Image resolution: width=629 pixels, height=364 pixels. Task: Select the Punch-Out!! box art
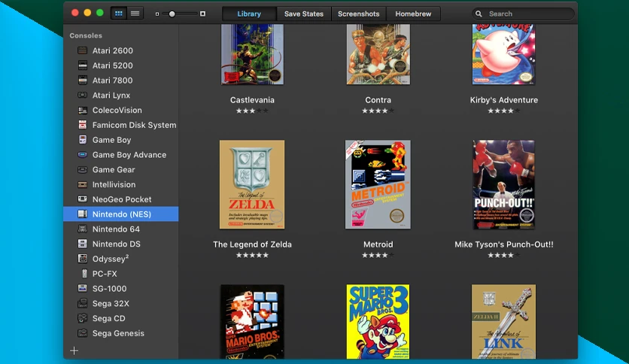(504, 184)
